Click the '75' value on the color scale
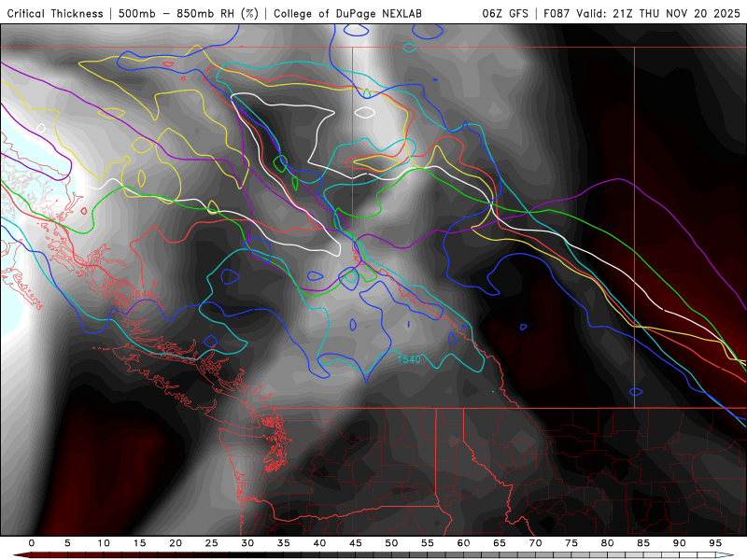The width and height of the screenshot is (747, 560). [571, 543]
